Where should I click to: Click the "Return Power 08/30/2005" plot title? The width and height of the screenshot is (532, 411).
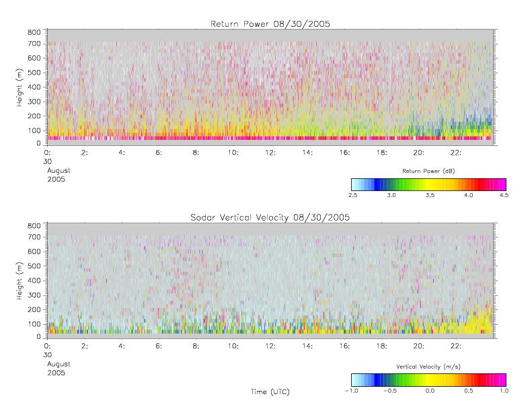coord(270,24)
